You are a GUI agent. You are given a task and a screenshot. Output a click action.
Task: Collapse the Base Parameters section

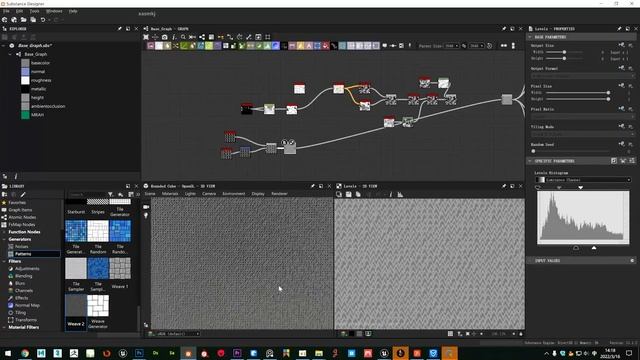pyautogui.click(x=530, y=37)
